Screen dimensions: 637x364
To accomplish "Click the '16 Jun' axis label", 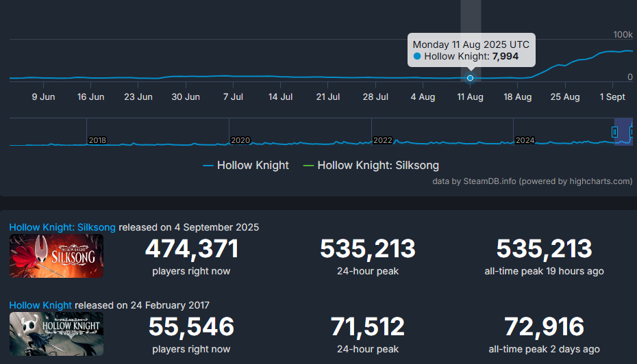I will point(90,97).
